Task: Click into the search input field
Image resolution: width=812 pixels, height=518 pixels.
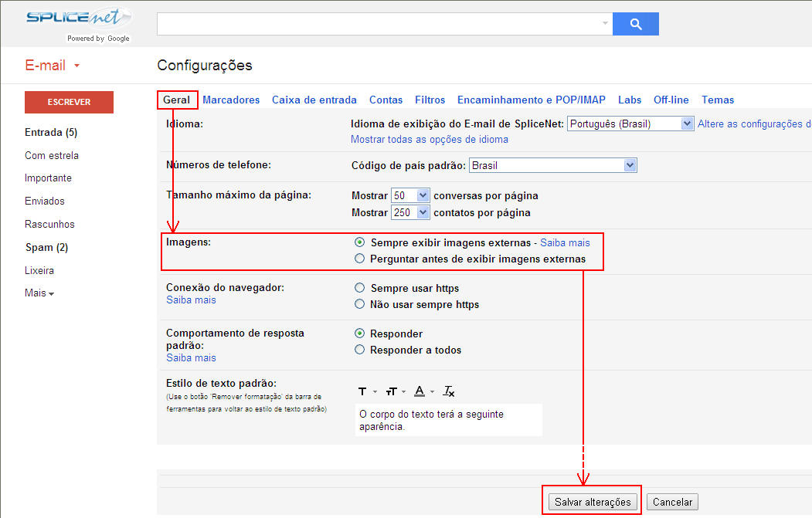Action: click(x=378, y=24)
